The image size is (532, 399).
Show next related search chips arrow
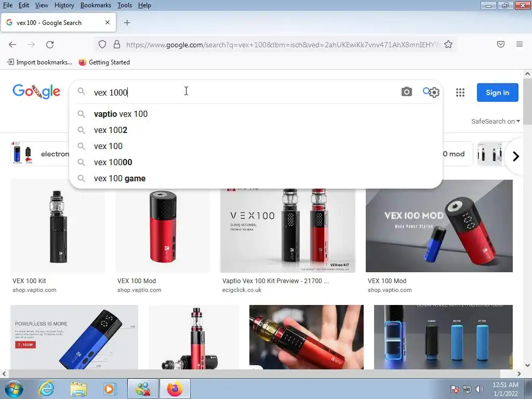coord(516,156)
